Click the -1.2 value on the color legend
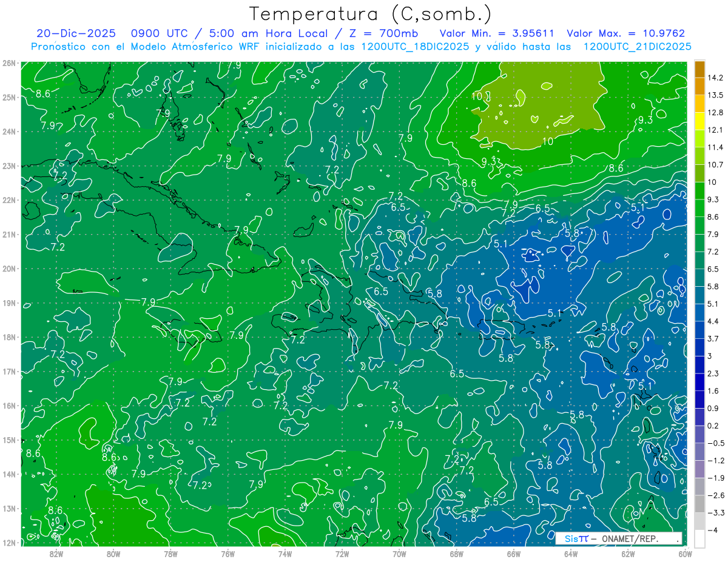Image resolution: width=728 pixels, height=562 pixels. click(716, 461)
